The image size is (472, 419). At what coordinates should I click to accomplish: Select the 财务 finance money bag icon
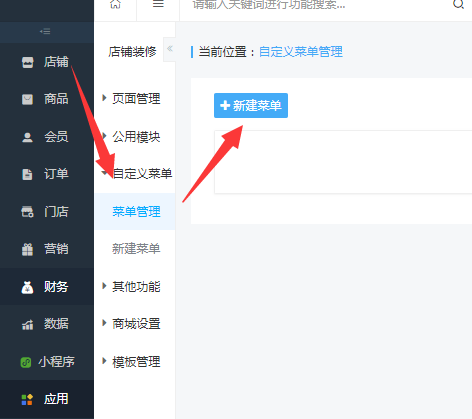[27, 287]
